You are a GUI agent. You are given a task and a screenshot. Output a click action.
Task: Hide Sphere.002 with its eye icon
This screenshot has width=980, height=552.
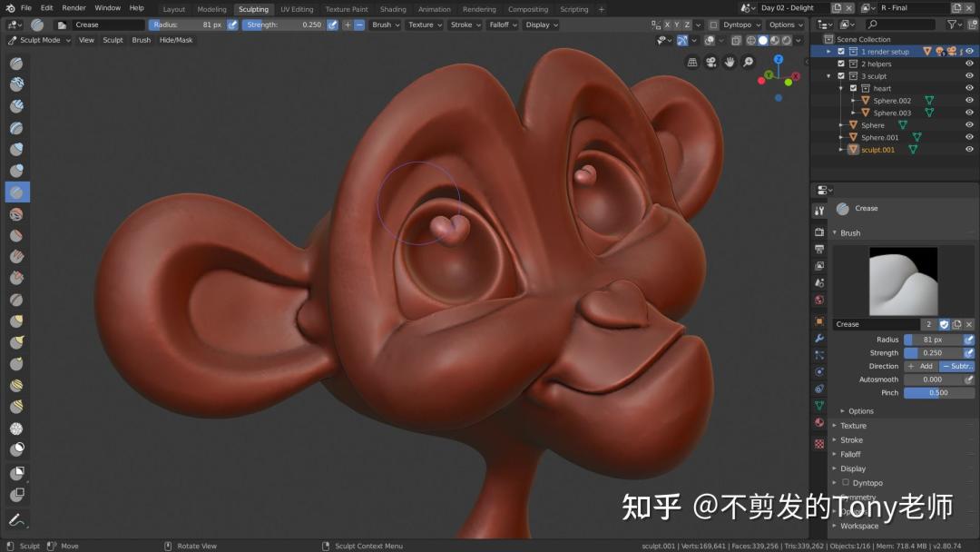(x=969, y=100)
